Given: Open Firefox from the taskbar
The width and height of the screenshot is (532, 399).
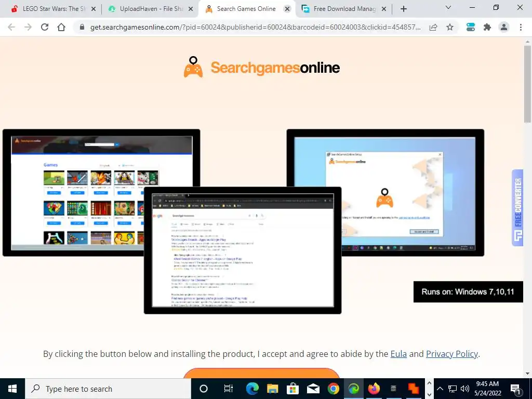Looking at the screenshot, I should [374, 389].
